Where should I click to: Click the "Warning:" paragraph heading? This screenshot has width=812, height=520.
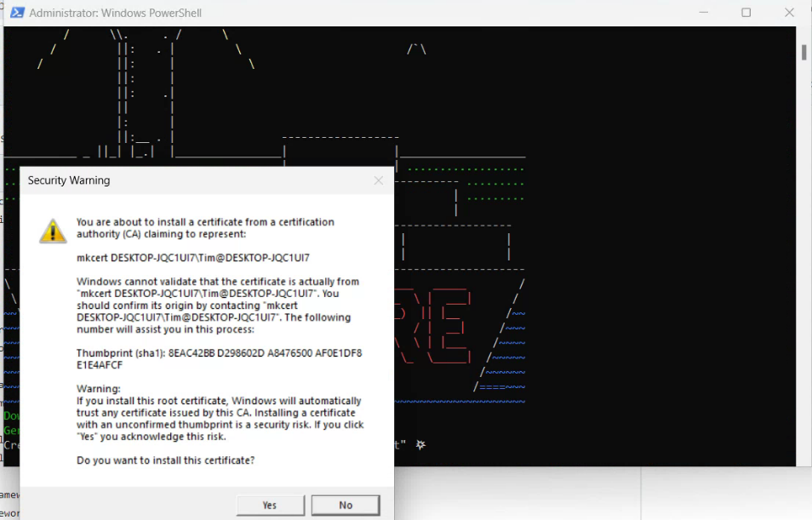click(99, 389)
